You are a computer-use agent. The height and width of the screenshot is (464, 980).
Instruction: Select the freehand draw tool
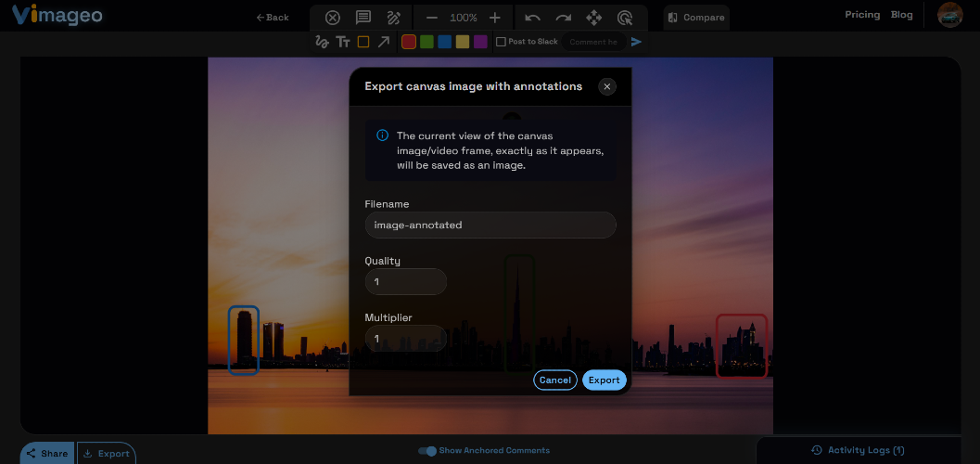322,42
